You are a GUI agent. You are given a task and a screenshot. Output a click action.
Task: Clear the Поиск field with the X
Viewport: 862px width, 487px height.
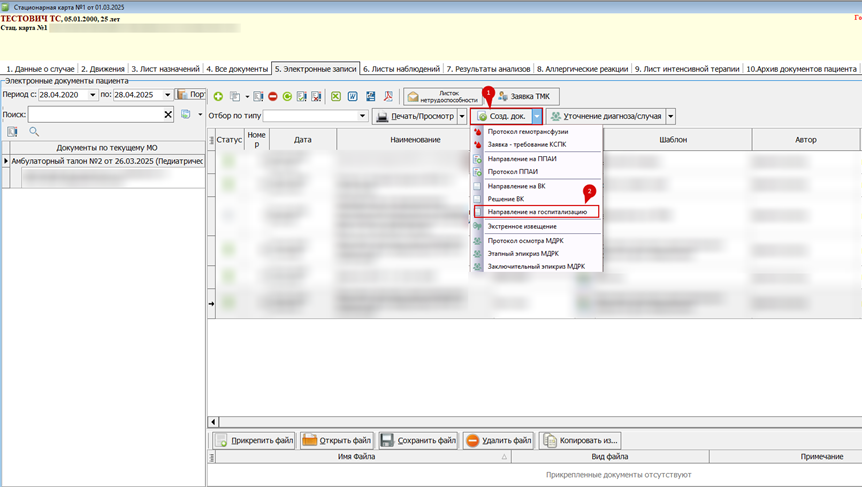click(x=168, y=114)
